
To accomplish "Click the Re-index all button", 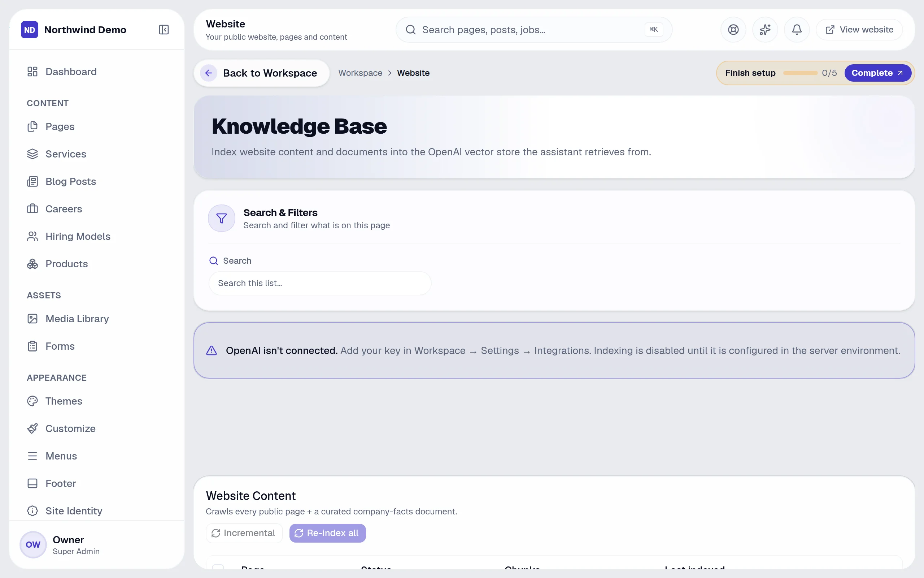I will point(327,533).
